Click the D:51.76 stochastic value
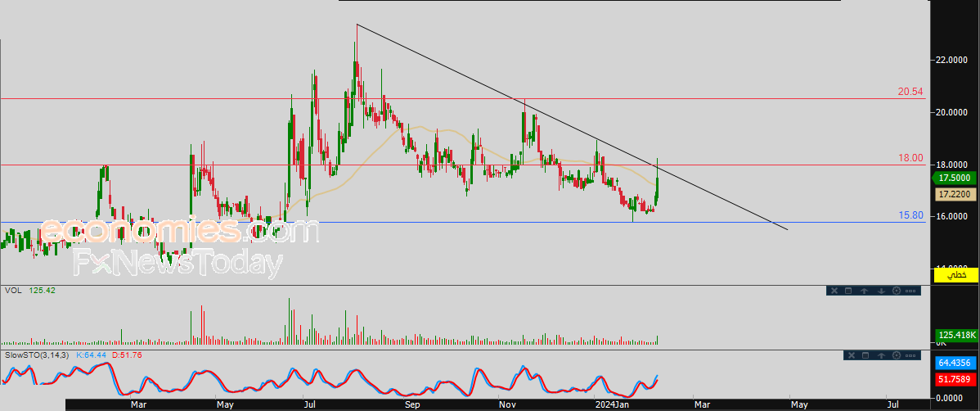Screen dimensions: 980x411 [126, 355]
